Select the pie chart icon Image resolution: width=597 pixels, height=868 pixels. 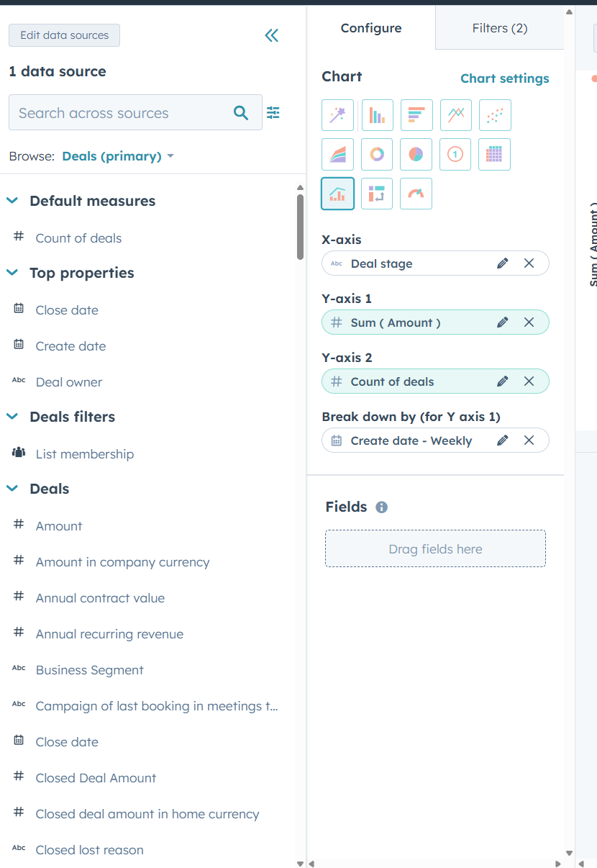[x=416, y=154]
